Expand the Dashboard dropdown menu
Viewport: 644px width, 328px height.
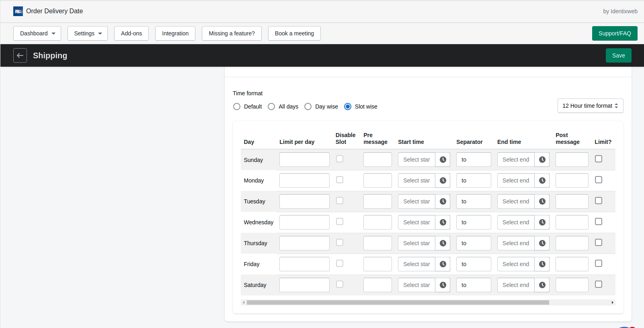point(37,33)
